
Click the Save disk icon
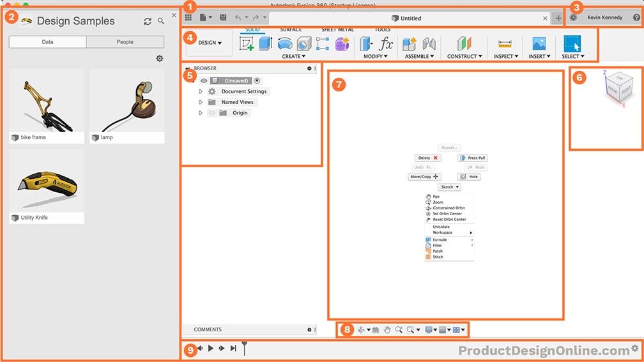(x=223, y=17)
